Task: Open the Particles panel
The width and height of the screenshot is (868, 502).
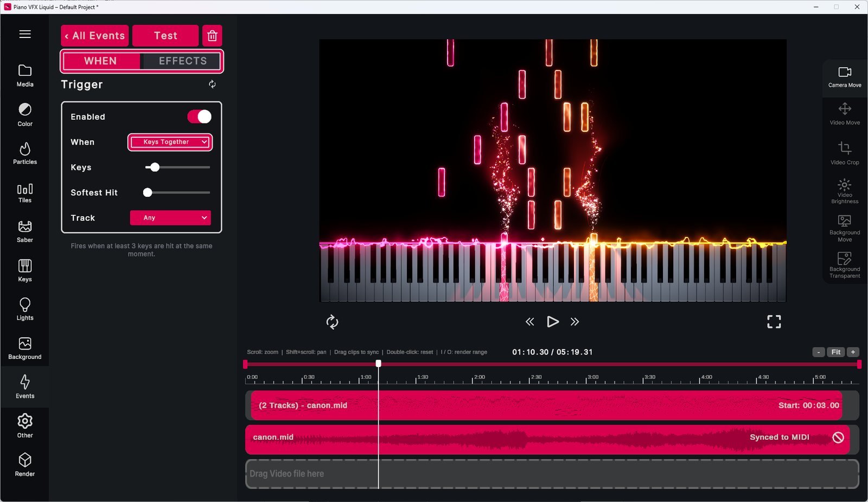Action: (25, 153)
